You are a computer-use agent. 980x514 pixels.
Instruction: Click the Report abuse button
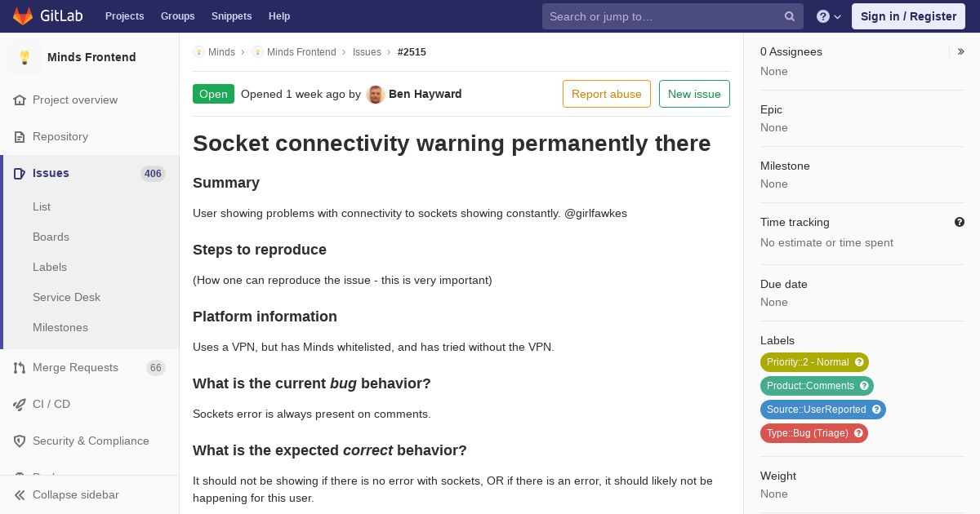(x=607, y=94)
